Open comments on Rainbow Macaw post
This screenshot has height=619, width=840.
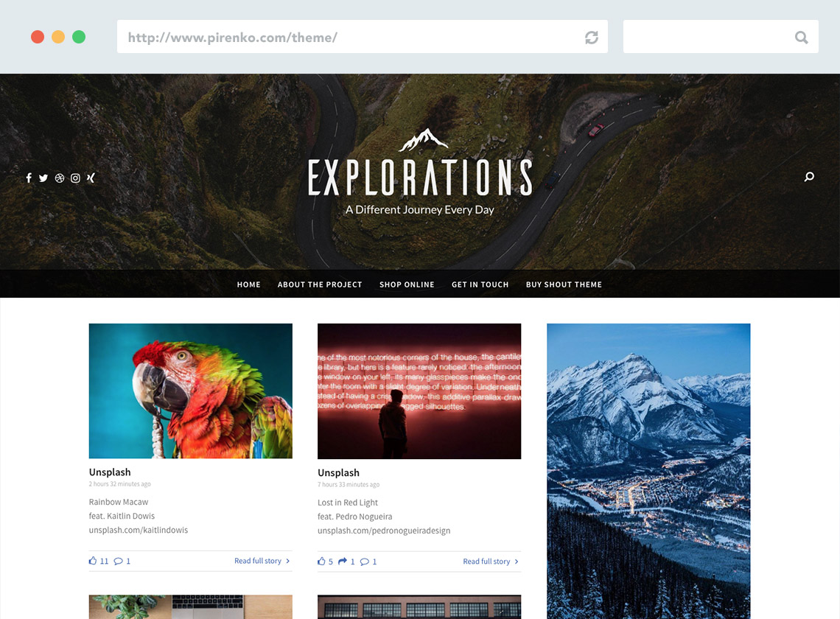(x=122, y=561)
